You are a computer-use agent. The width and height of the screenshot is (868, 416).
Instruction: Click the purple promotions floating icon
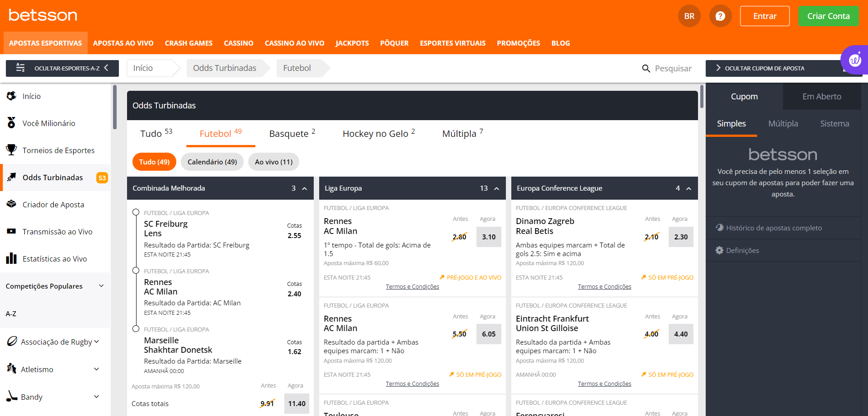(x=854, y=60)
